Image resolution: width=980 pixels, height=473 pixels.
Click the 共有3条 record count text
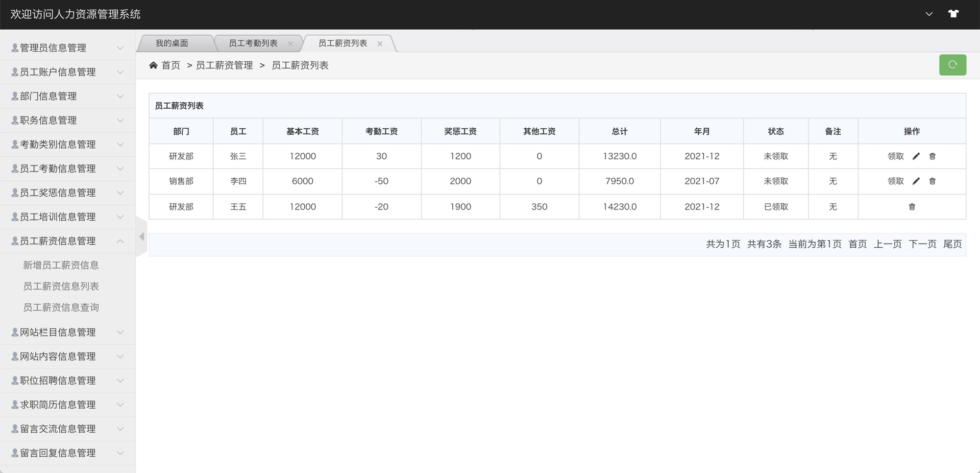pyautogui.click(x=764, y=244)
